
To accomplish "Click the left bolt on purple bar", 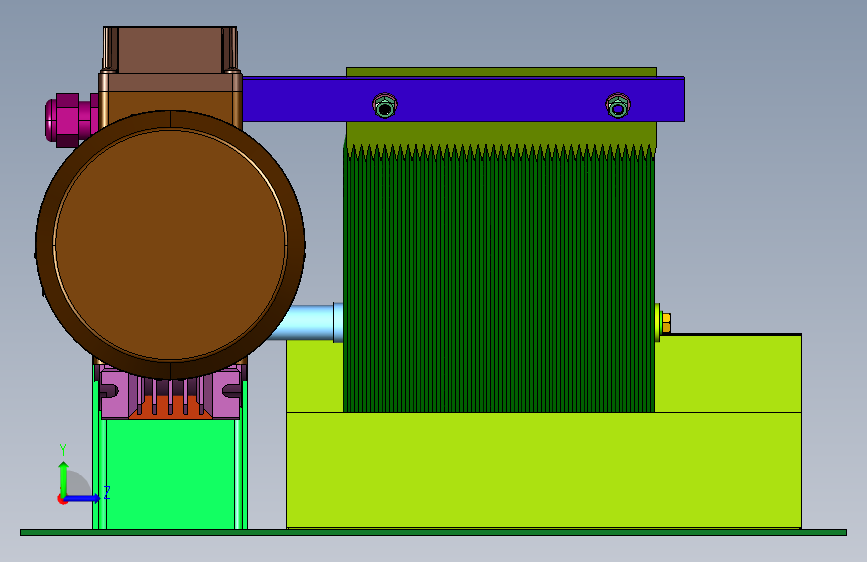I will [385, 106].
